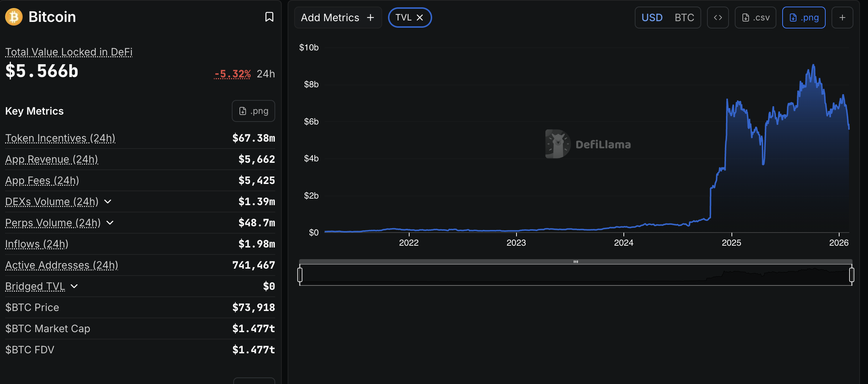Click the 2024 label on the chart axis
The image size is (868, 384).
tap(624, 242)
